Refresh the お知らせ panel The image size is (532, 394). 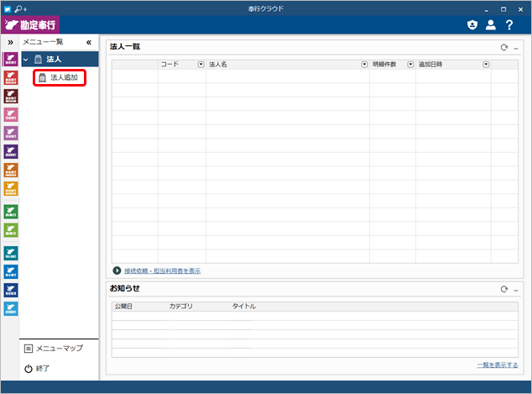point(504,289)
